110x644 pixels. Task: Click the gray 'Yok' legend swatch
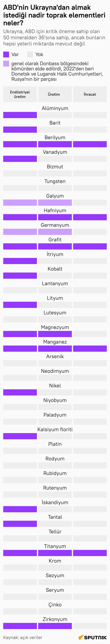(x=30, y=55)
